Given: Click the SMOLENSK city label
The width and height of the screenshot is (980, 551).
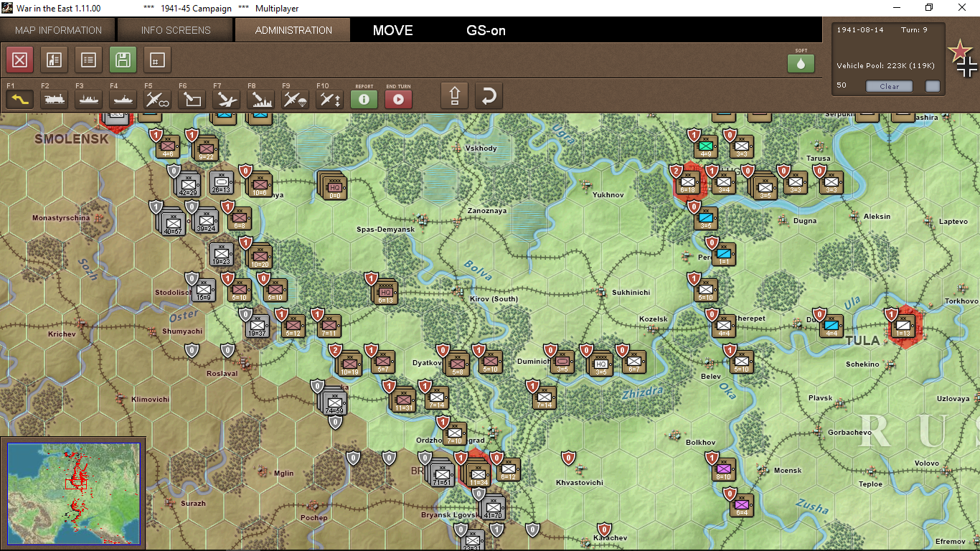Looking at the screenshot, I should pyautogui.click(x=72, y=138).
